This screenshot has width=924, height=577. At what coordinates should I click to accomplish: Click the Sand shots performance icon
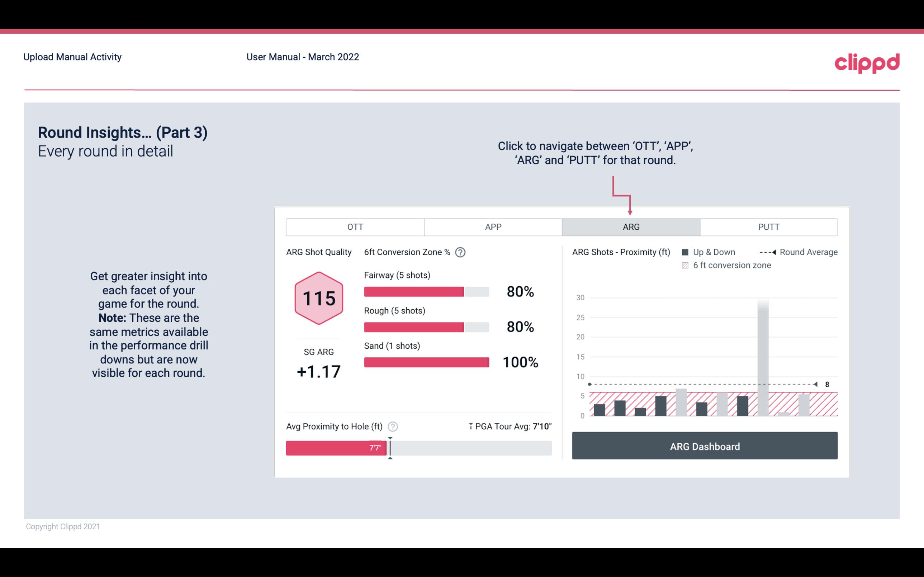(x=426, y=361)
